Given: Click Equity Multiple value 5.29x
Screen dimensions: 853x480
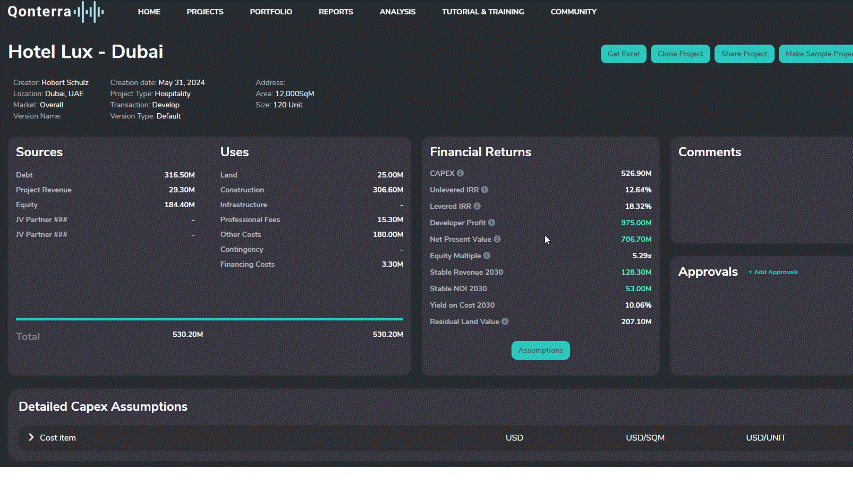Looking at the screenshot, I should point(642,255).
